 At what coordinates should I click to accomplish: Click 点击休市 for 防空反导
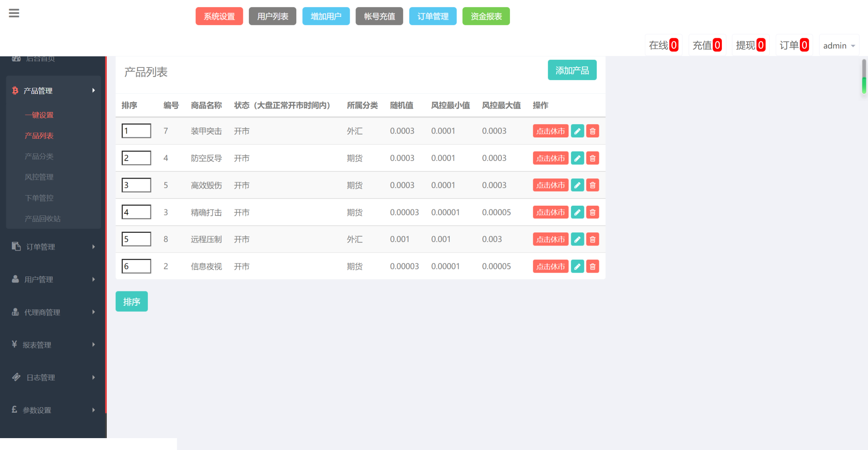point(551,158)
